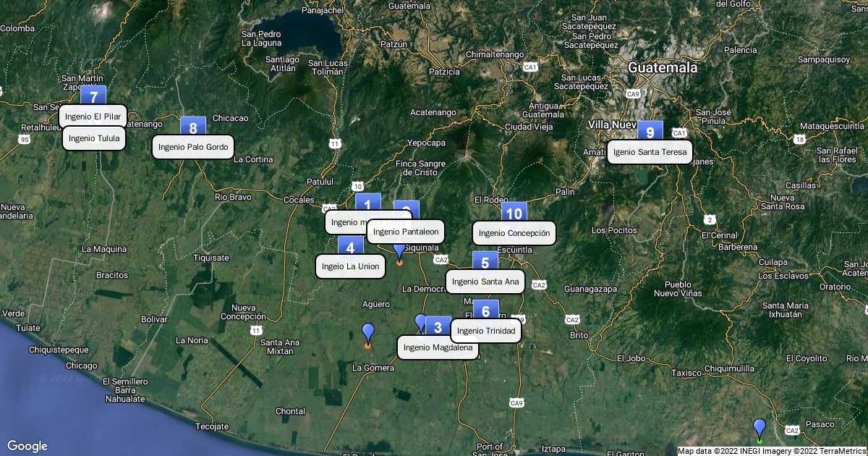Click the blue pin beside Siquinala
The image size is (868, 456).
tap(399, 253)
